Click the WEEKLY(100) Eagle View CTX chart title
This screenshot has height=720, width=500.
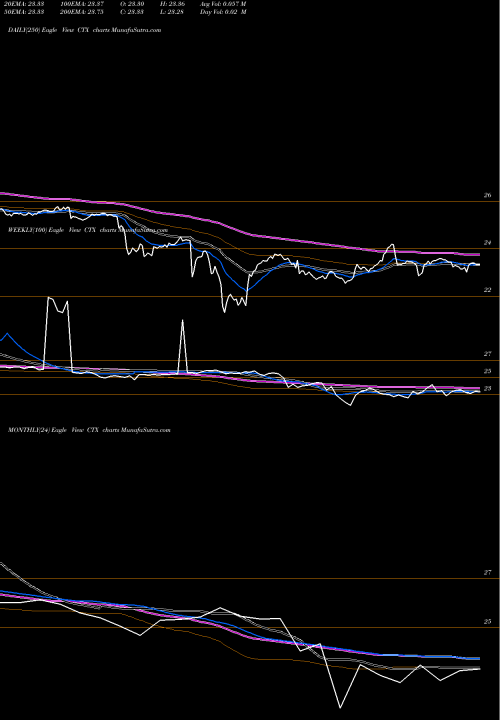[88, 230]
